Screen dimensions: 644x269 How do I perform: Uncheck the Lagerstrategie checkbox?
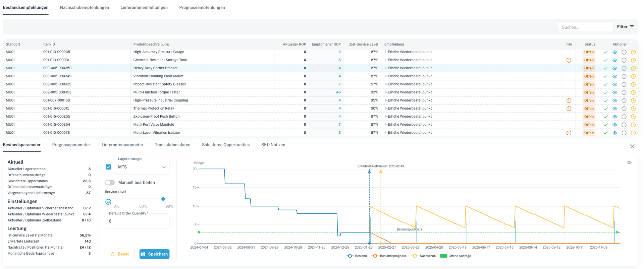pos(108,167)
